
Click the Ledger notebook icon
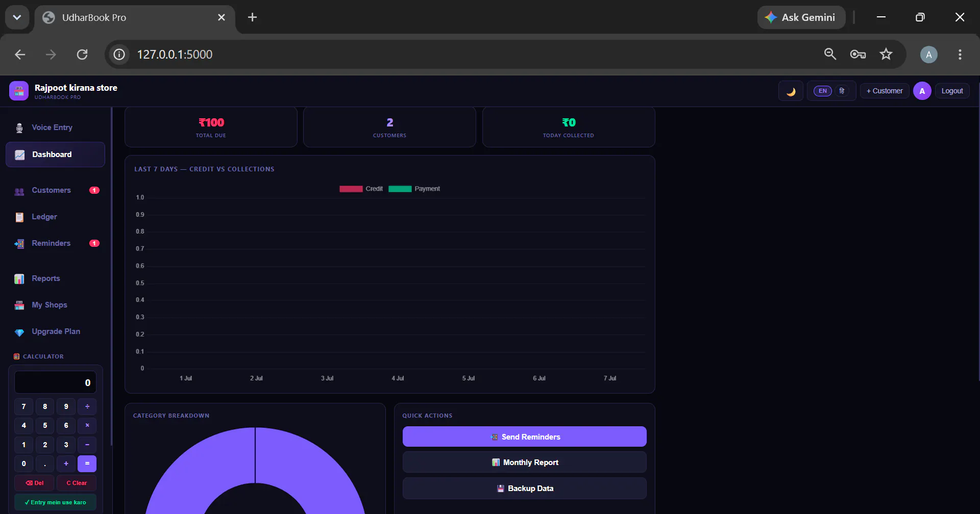pyautogui.click(x=19, y=217)
